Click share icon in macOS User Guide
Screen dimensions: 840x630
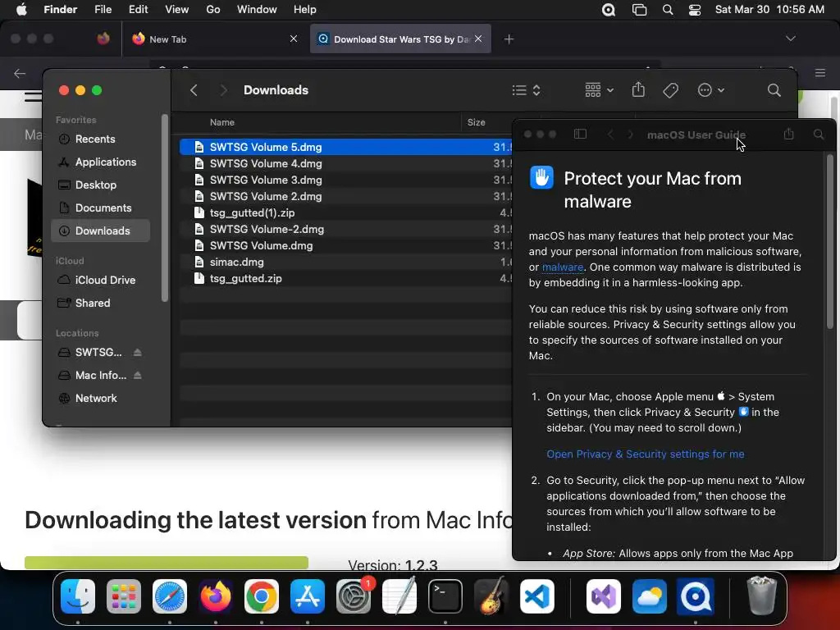tap(788, 134)
